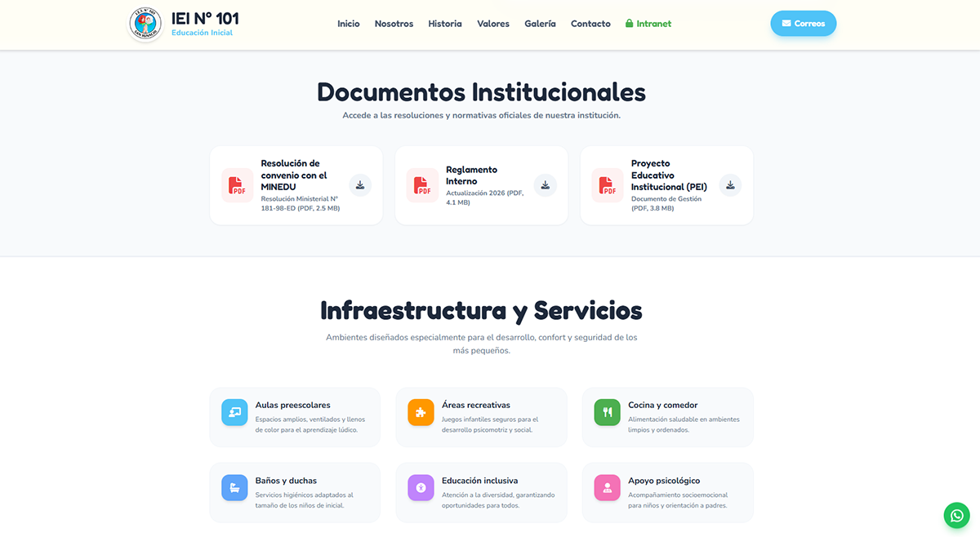Click the orange Áreas recreativas puzzle icon
The height and width of the screenshot is (537, 980).
pos(421,412)
